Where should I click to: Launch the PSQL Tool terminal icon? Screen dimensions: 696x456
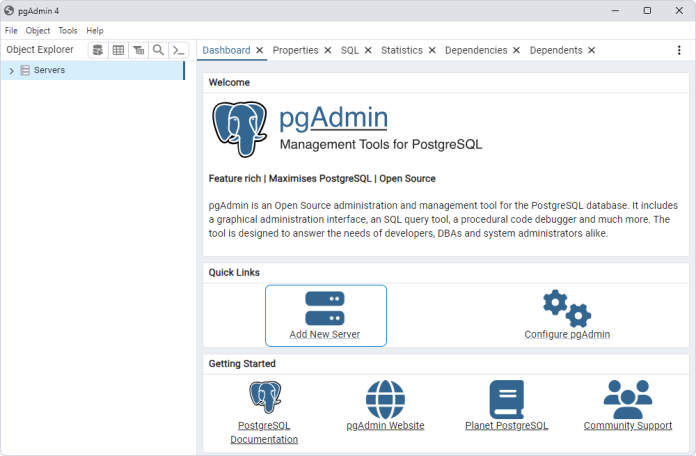coord(178,50)
